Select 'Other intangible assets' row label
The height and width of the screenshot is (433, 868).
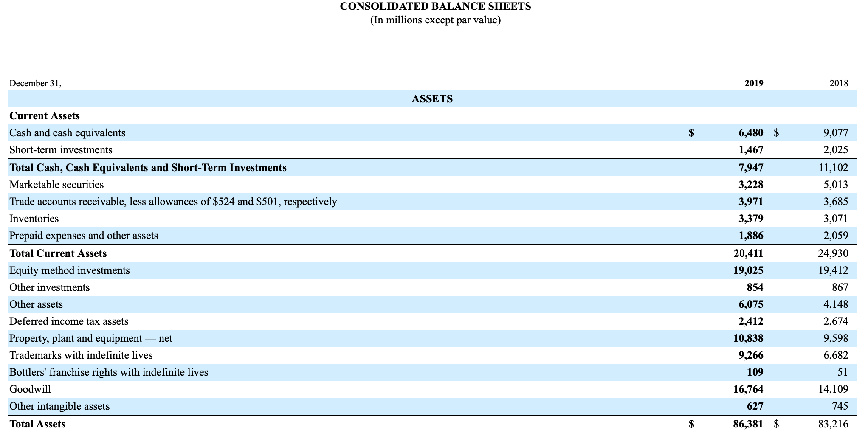pos(59,406)
